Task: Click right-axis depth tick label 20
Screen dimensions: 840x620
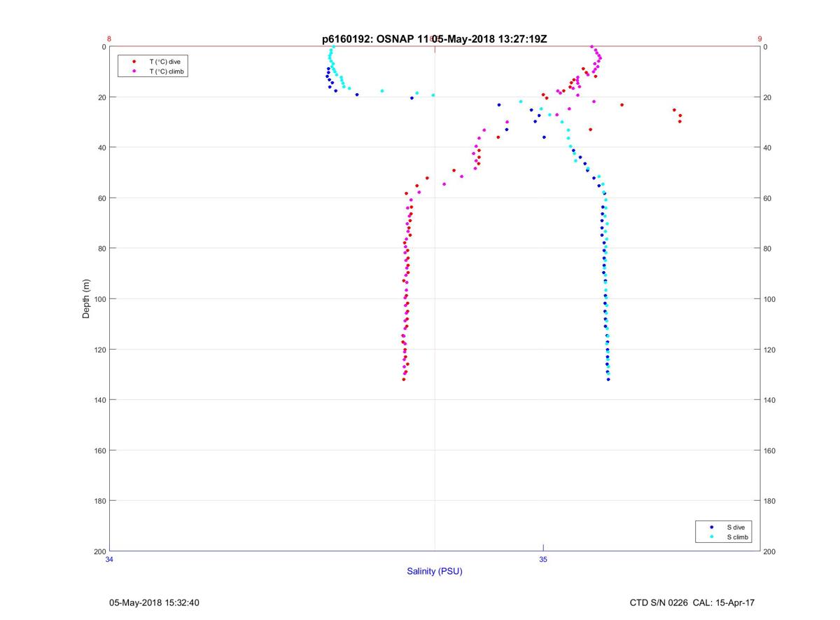Action: (767, 97)
